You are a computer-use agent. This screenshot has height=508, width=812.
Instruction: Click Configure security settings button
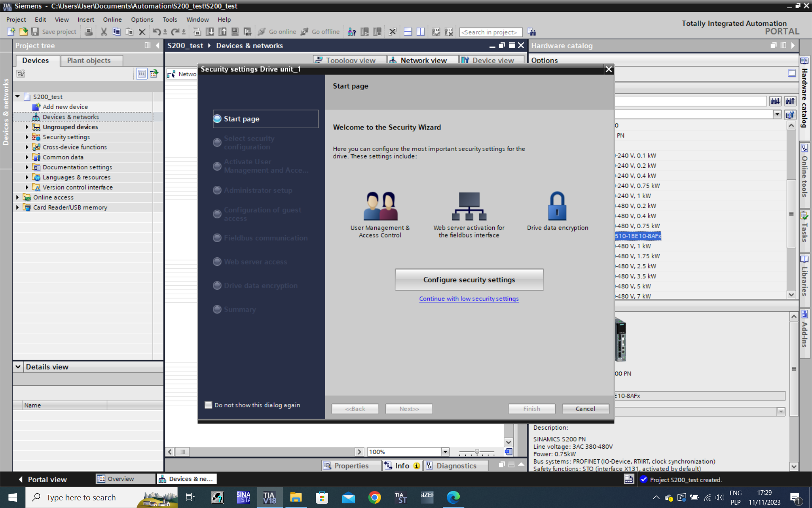click(469, 280)
